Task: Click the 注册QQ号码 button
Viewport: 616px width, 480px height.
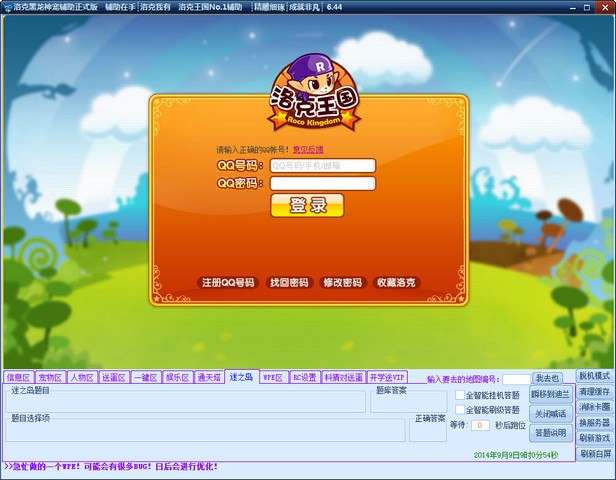Action: point(228,282)
